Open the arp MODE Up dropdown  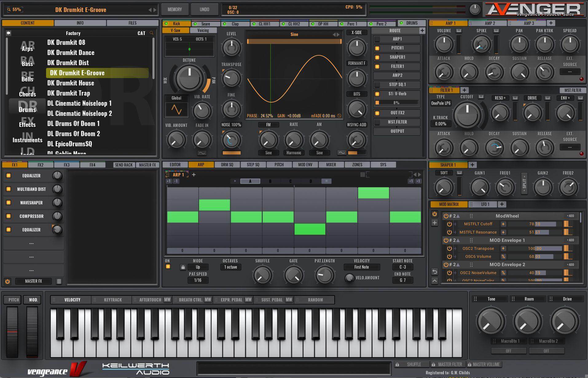tap(198, 267)
